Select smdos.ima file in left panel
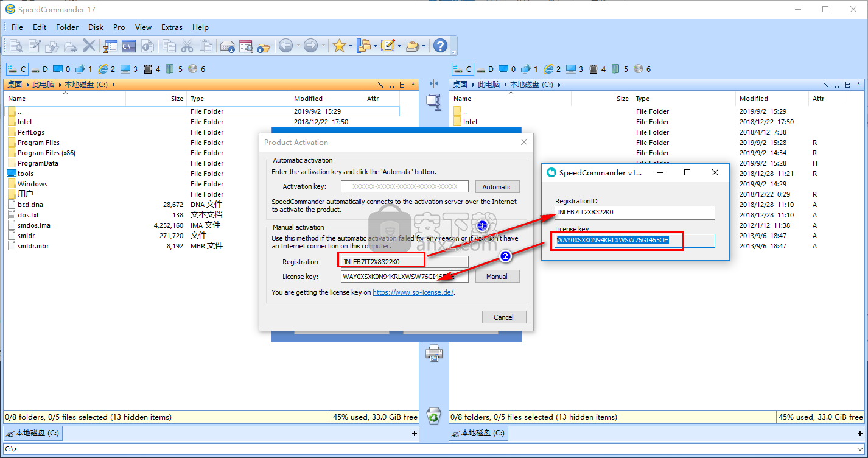Viewport: 868px width, 458px height. pyautogui.click(x=34, y=225)
